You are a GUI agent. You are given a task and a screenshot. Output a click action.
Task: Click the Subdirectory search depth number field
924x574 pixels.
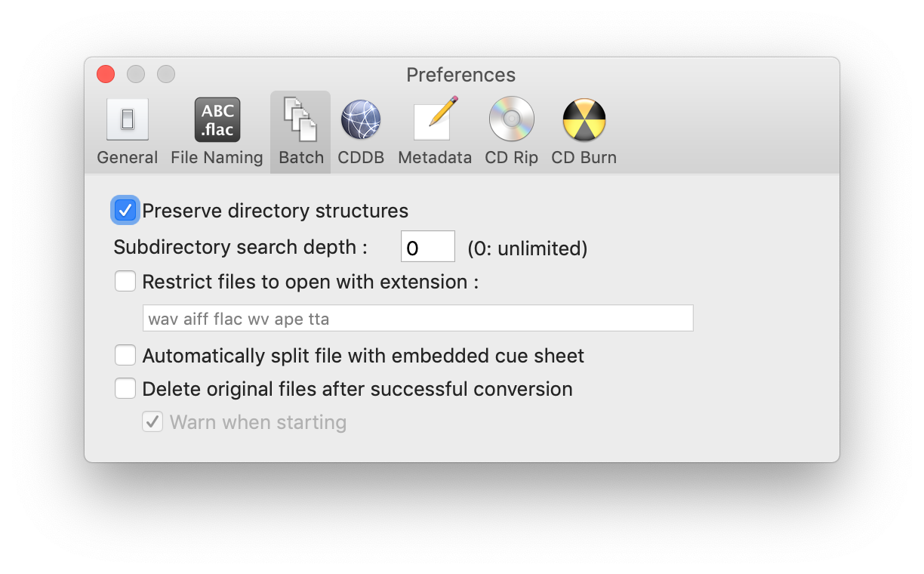(427, 247)
